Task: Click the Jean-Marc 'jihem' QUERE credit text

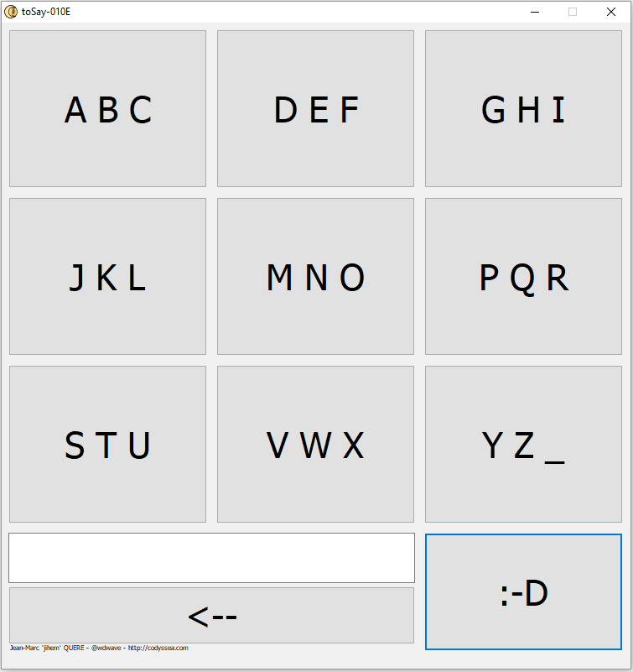Action: coord(47,648)
